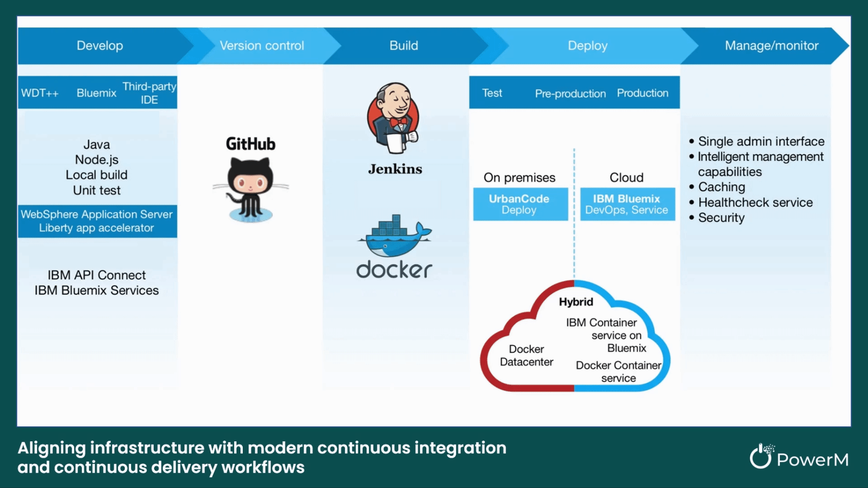
Task: Click the PowerM power-button logo icon
Action: coord(761,456)
